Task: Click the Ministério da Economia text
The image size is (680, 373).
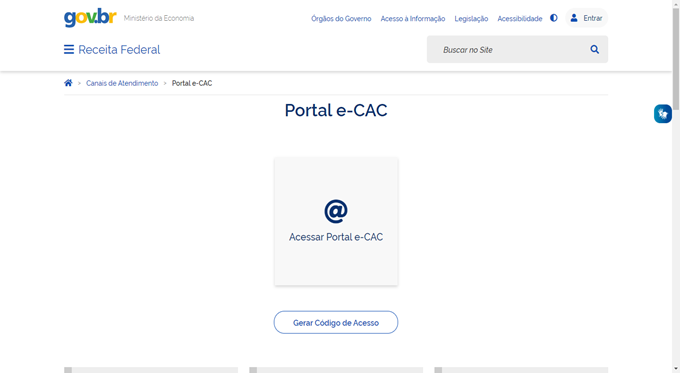Action: point(159,18)
